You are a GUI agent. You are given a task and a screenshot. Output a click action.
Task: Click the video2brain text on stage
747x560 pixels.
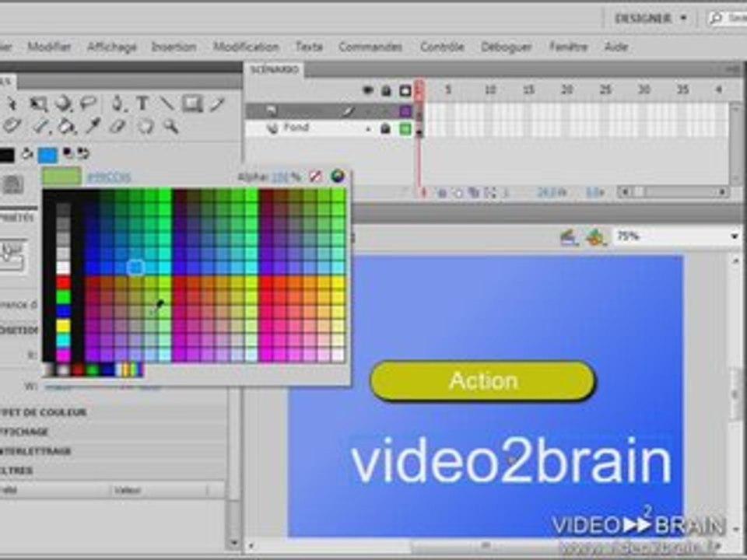[x=511, y=462]
